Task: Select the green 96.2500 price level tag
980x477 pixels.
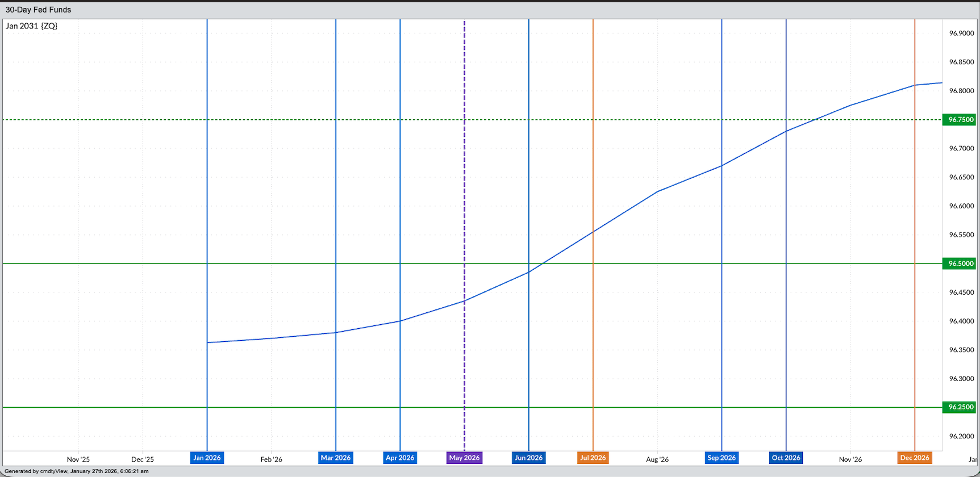Action: (961, 407)
